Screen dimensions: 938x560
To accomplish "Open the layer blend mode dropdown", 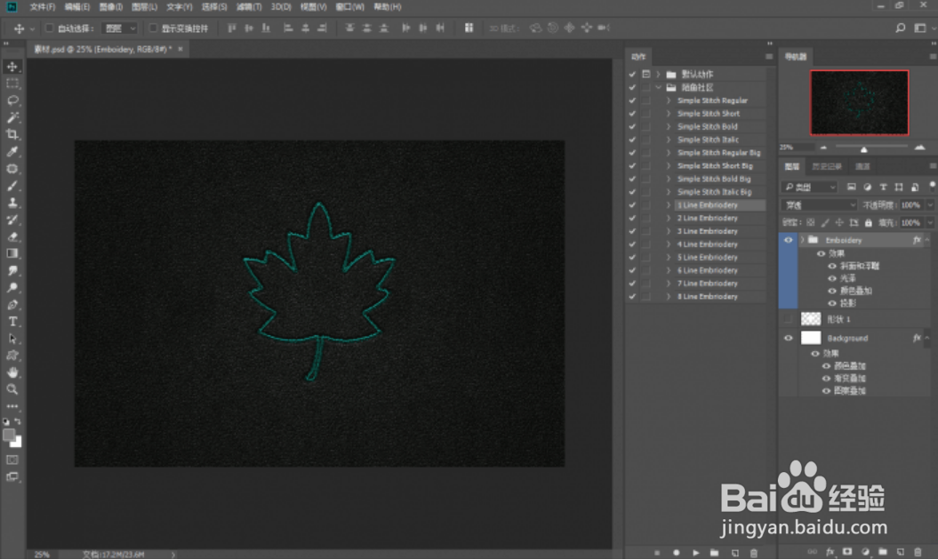I will tap(819, 205).
